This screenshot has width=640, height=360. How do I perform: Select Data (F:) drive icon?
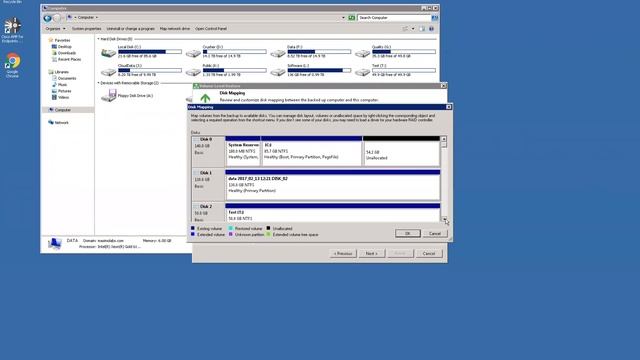pos(278,53)
